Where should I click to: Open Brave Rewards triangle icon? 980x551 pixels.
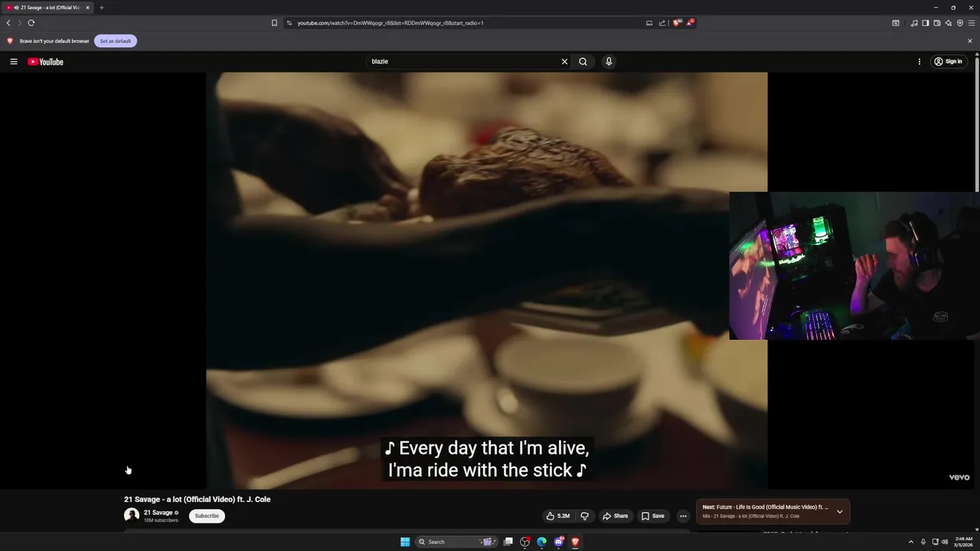[x=690, y=23]
